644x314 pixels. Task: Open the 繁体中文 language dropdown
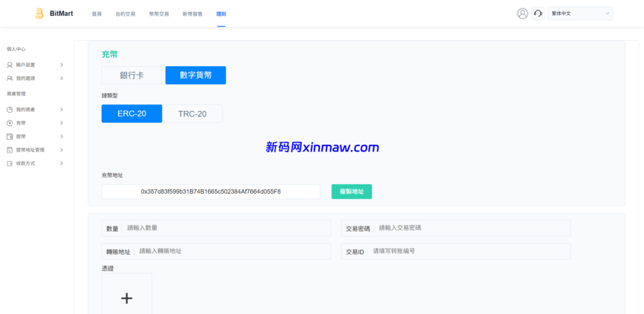(580, 14)
